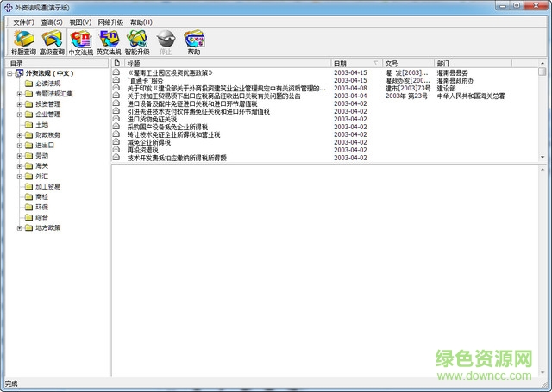Click the 建设部 department cell

446,88
